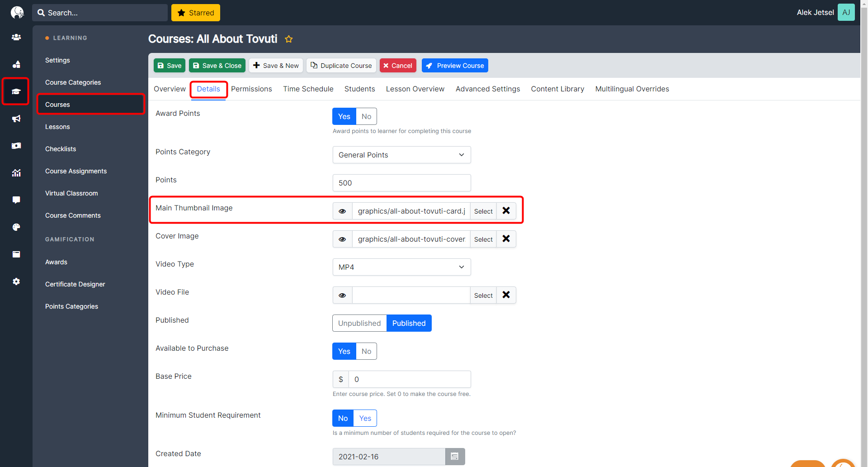Screen dimensions: 868x467
Task: Open the chat bubble sidebar icon
Action: [x=16, y=200]
